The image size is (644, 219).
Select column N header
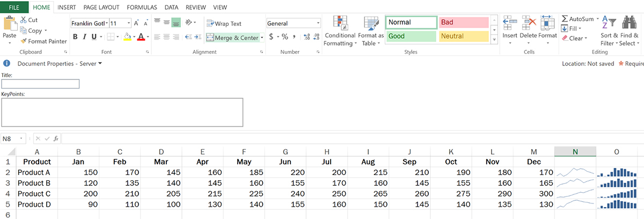pyautogui.click(x=575, y=151)
